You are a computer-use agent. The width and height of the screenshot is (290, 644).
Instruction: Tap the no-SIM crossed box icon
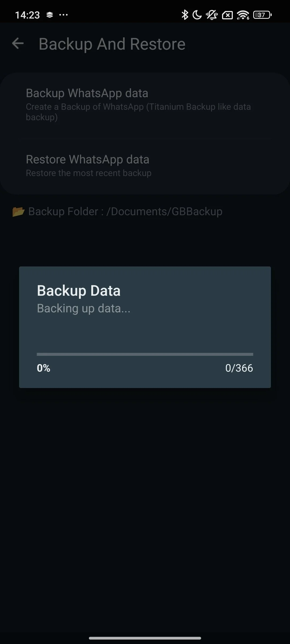(x=227, y=15)
